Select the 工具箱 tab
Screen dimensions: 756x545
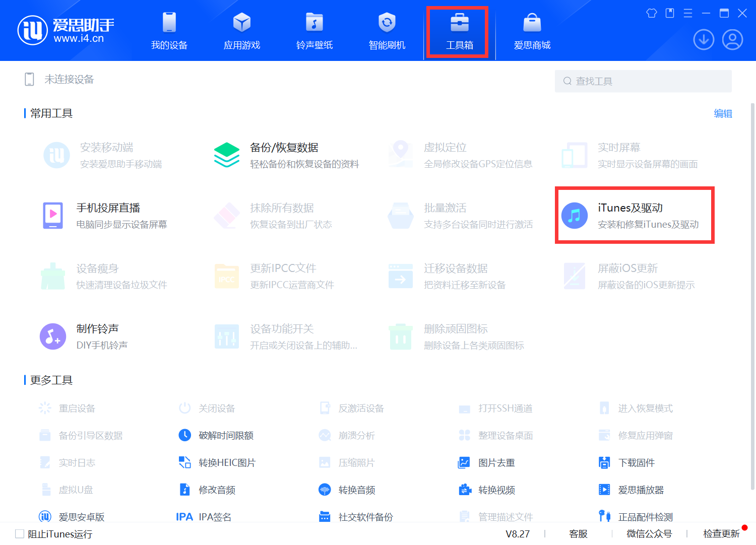click(459, 31)
